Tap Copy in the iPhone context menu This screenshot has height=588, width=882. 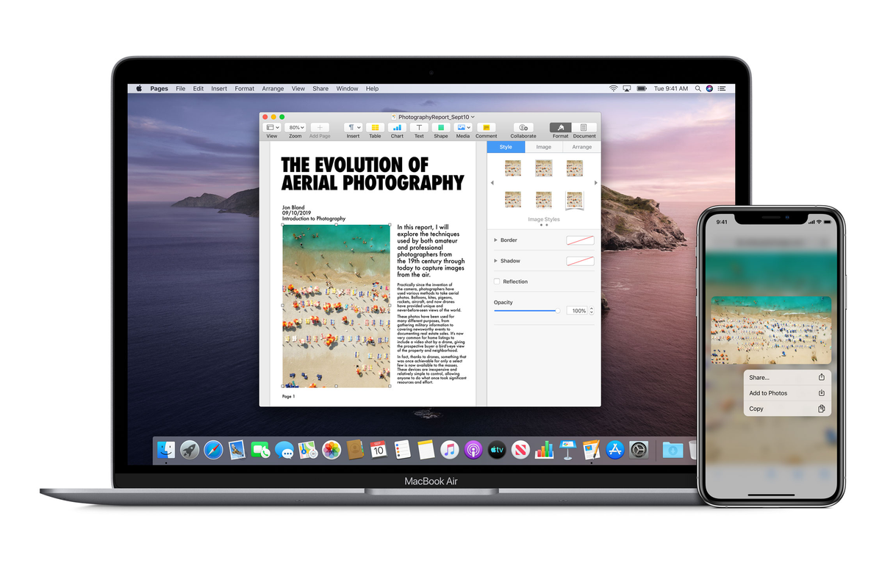756,409
